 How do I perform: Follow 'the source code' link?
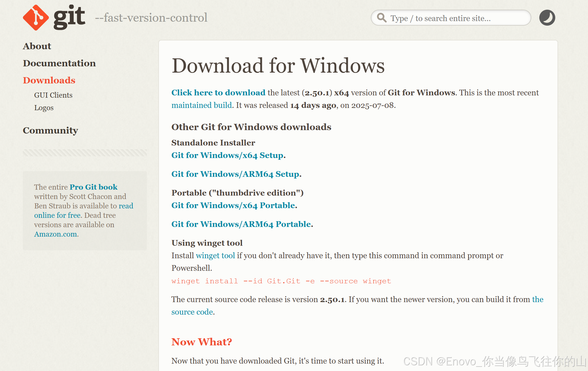357,306
